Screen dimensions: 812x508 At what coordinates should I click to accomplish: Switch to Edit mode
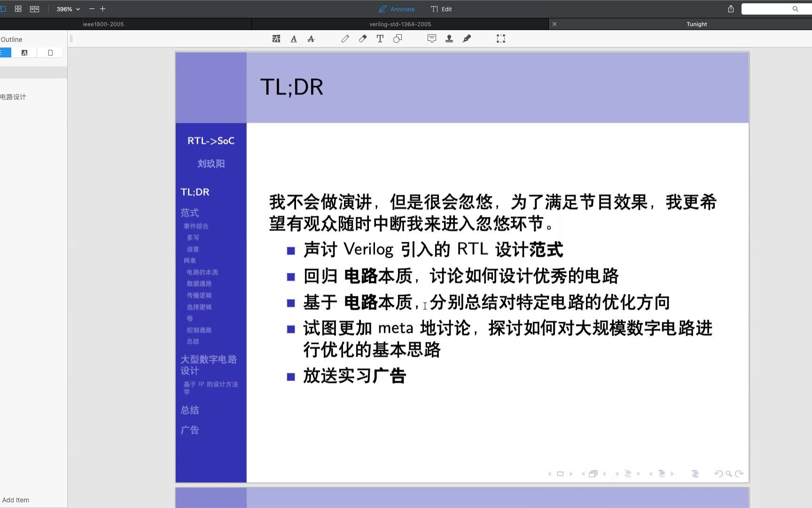click(441, 9)
